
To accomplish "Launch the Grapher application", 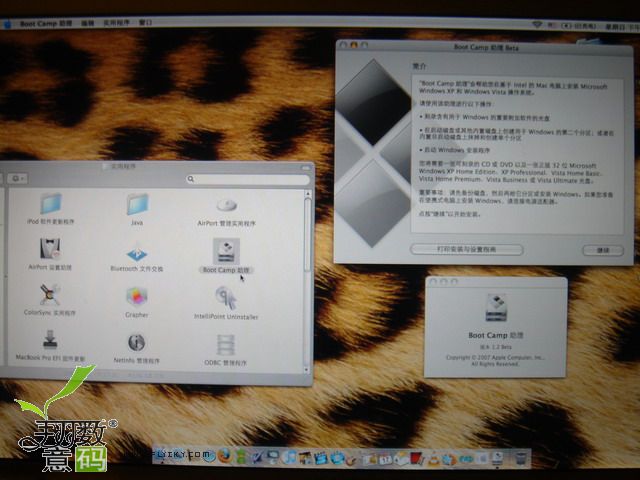I will [137, 297].
